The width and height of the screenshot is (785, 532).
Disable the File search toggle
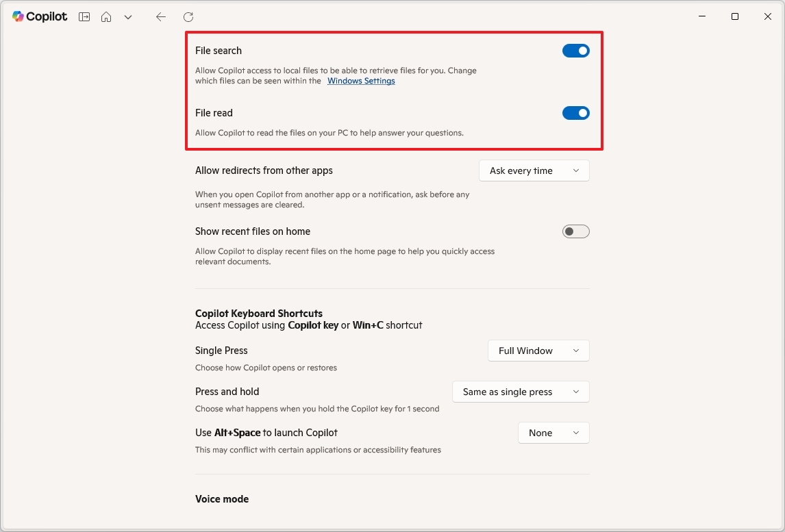pos(575,50)
